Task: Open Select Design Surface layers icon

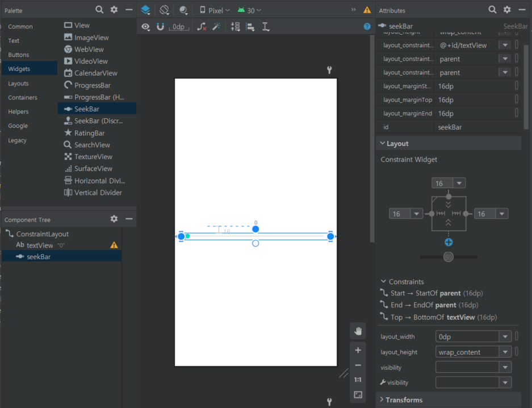Action: pyautogui.click(x=145, y=10)
